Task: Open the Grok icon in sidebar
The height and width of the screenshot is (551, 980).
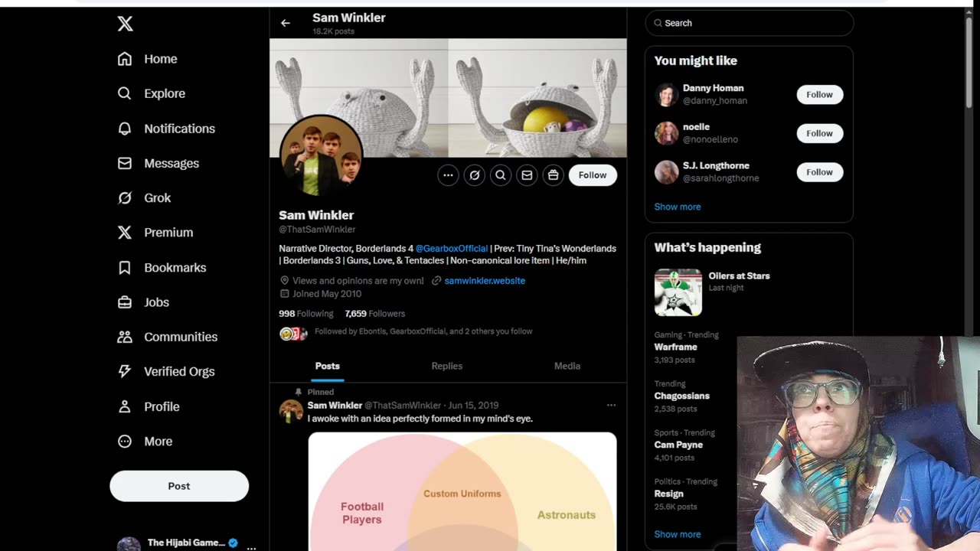Action: pyautogui.click(x=125, y=197)
